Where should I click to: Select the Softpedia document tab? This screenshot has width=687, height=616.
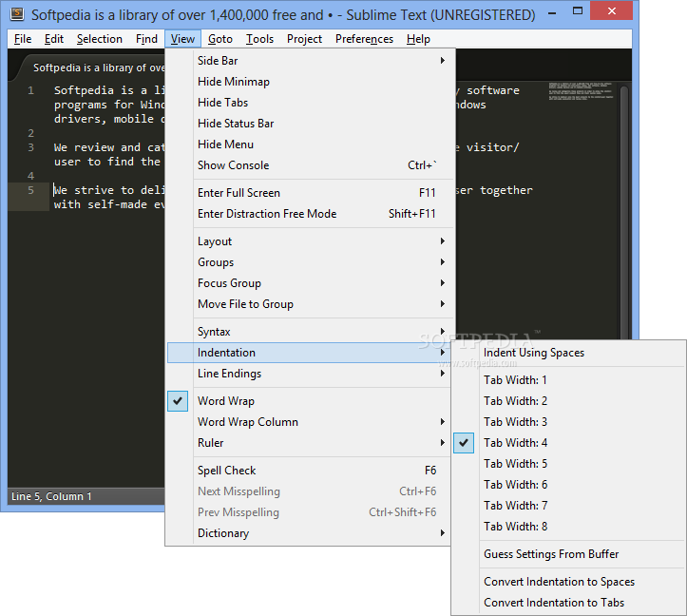click(x=92, y=67)
